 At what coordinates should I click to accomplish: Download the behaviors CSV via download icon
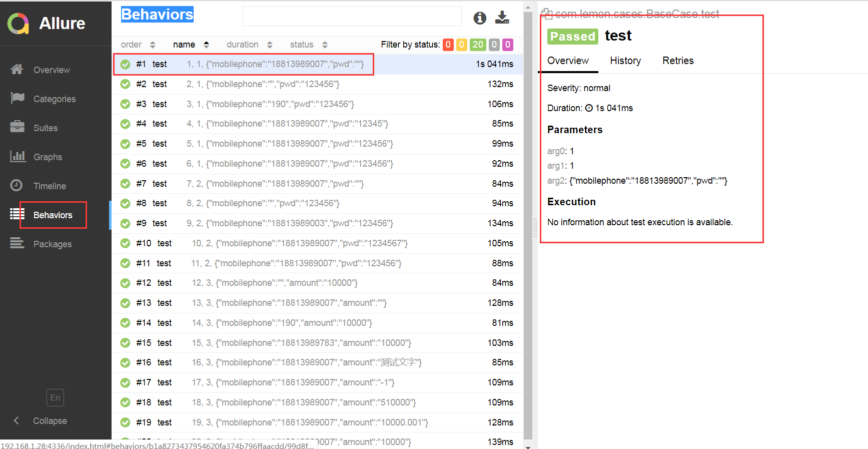point(502,18)
